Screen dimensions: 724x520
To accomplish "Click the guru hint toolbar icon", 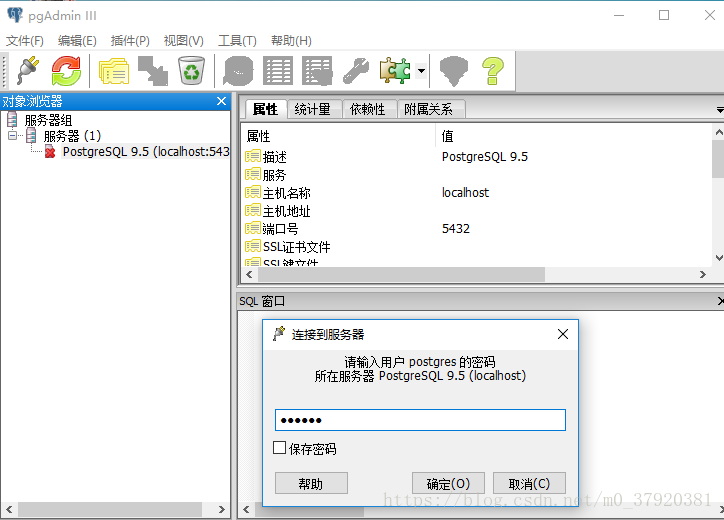I will [453, 71].
